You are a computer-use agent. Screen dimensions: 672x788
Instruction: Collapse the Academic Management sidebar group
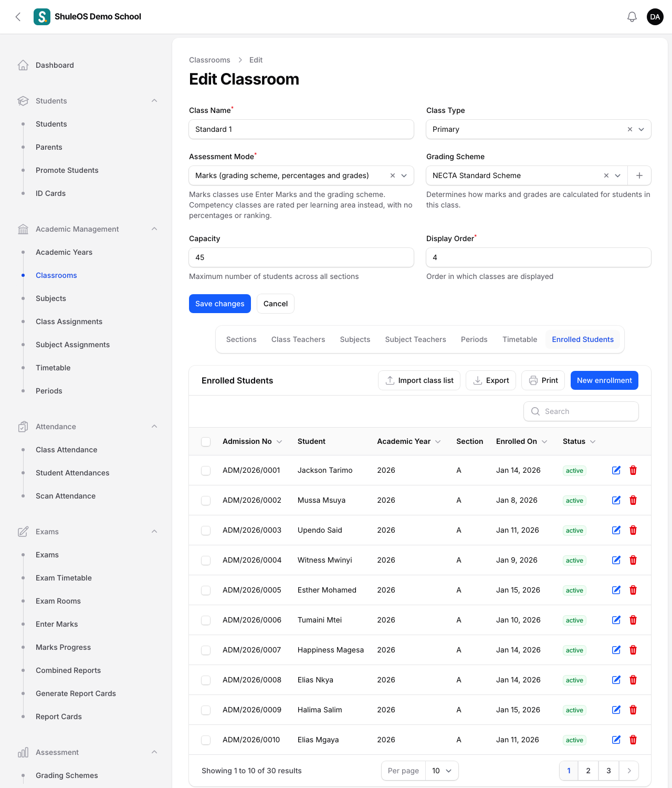[154, 229]
